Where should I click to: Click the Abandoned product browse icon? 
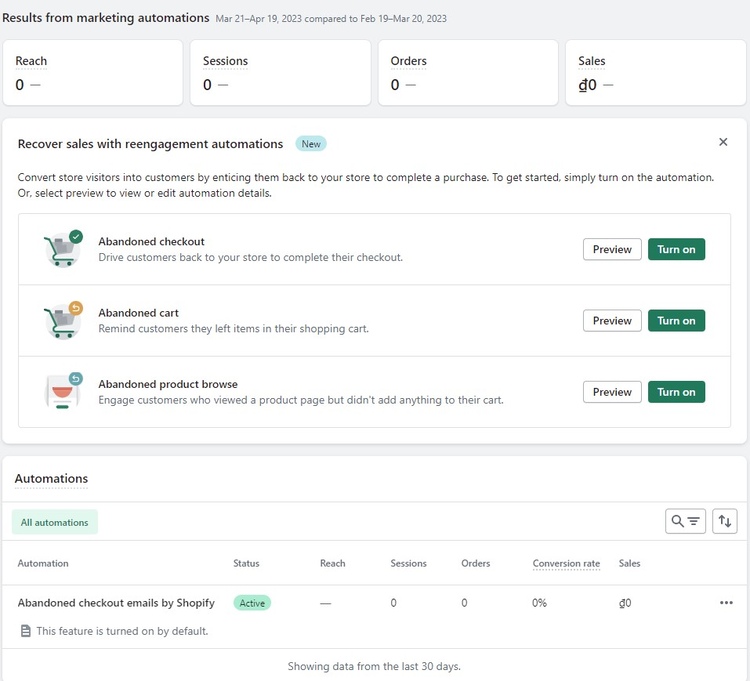point(62,391)
